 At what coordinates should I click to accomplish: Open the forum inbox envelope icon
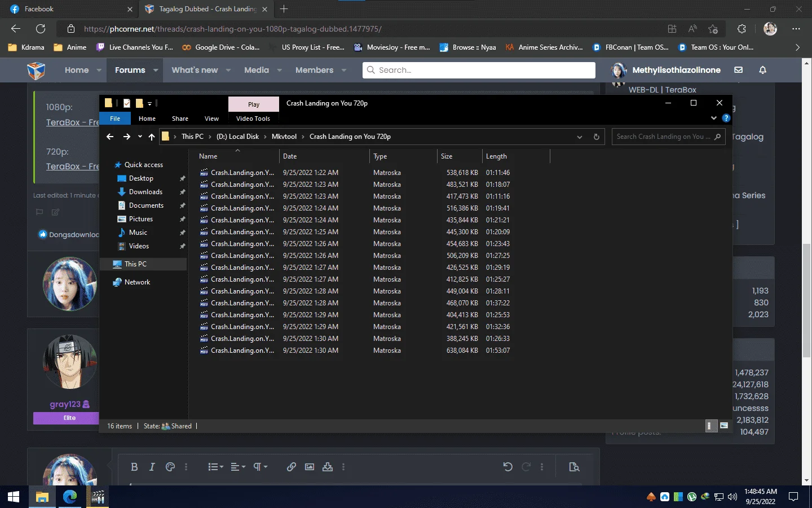pyautogui.click(x=738, y=70)
